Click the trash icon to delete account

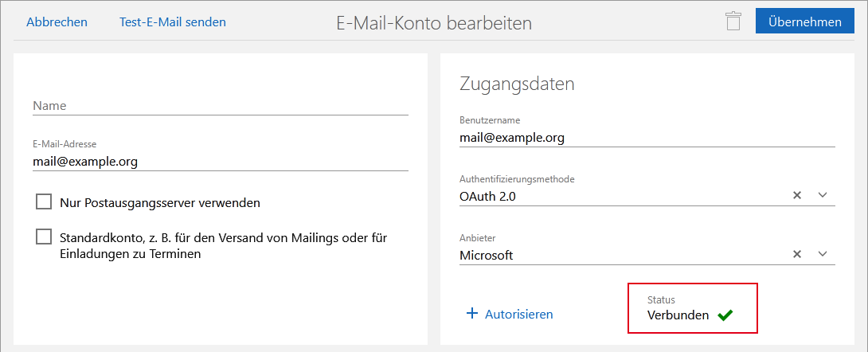(x=733, y=22)
